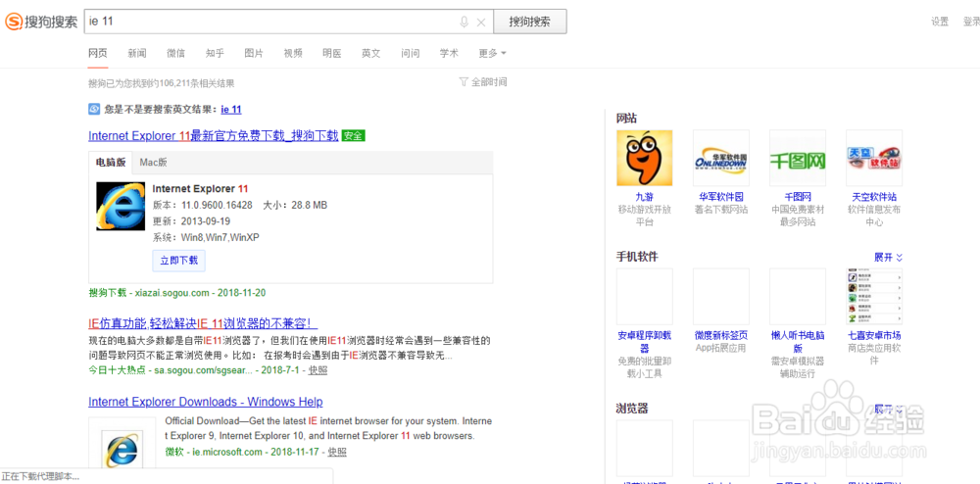Click the 'ie 11' English results link

[231, 110]
